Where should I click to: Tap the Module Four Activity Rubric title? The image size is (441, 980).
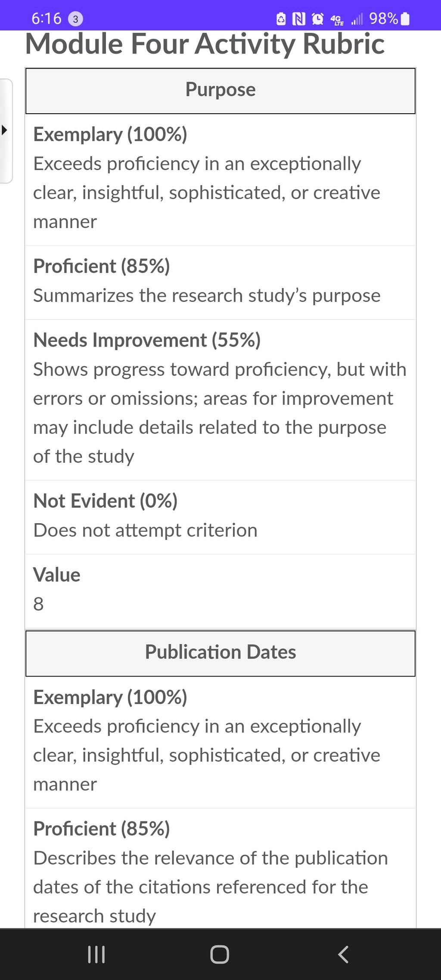tap(205, 43)
